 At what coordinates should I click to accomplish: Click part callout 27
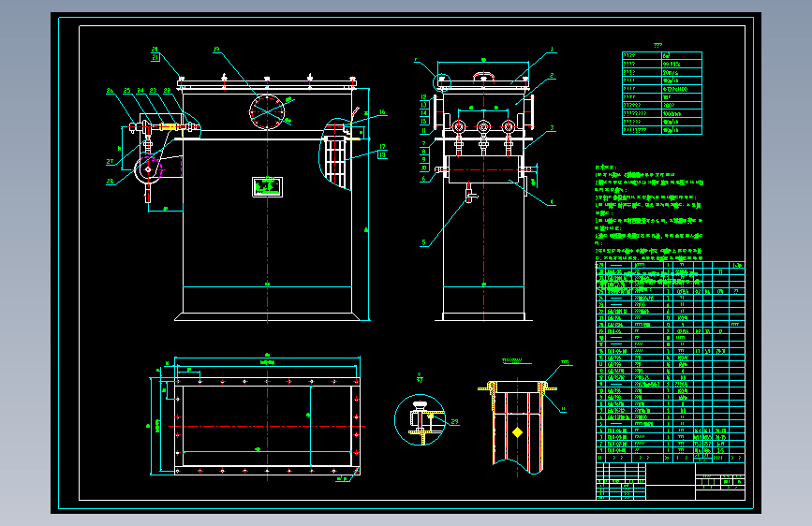(110, 162)
